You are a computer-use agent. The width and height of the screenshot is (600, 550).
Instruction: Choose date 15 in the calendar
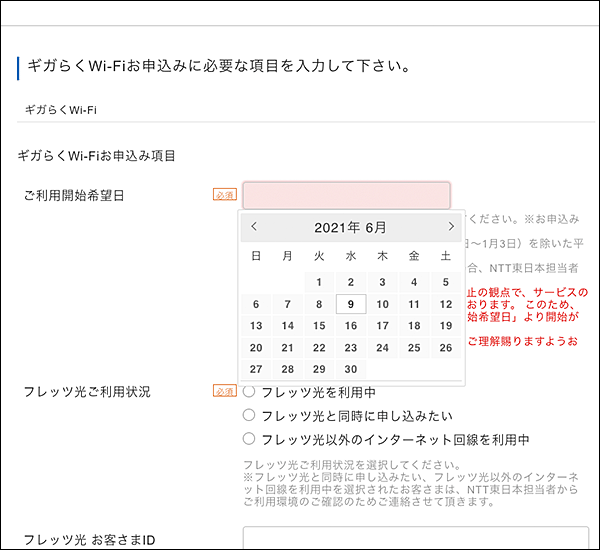point(319,326)
